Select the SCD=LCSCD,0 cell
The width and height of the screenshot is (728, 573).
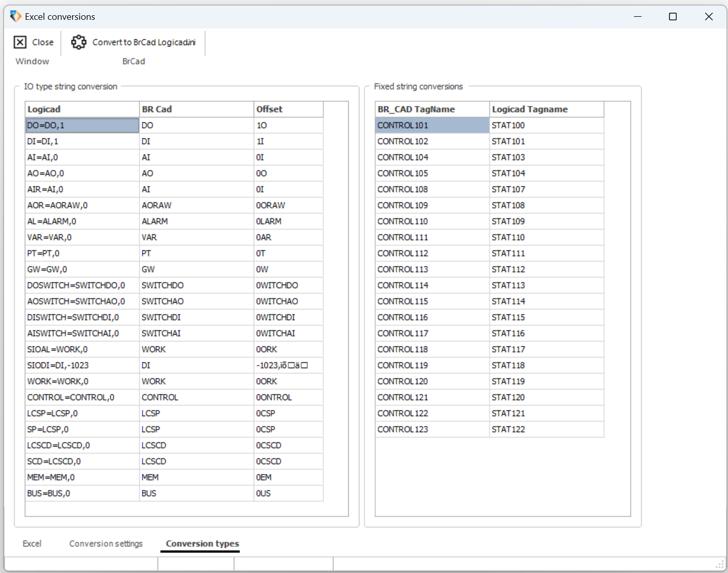click(82, 461)
